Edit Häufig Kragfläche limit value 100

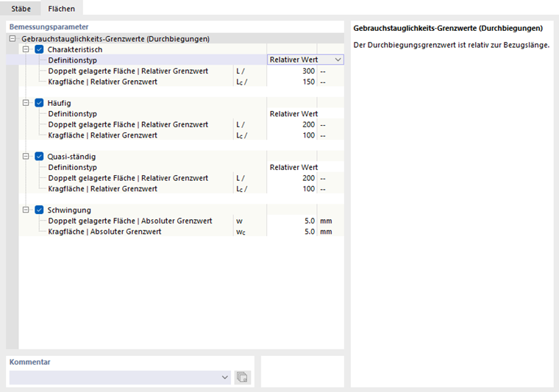tap(291, 135)
